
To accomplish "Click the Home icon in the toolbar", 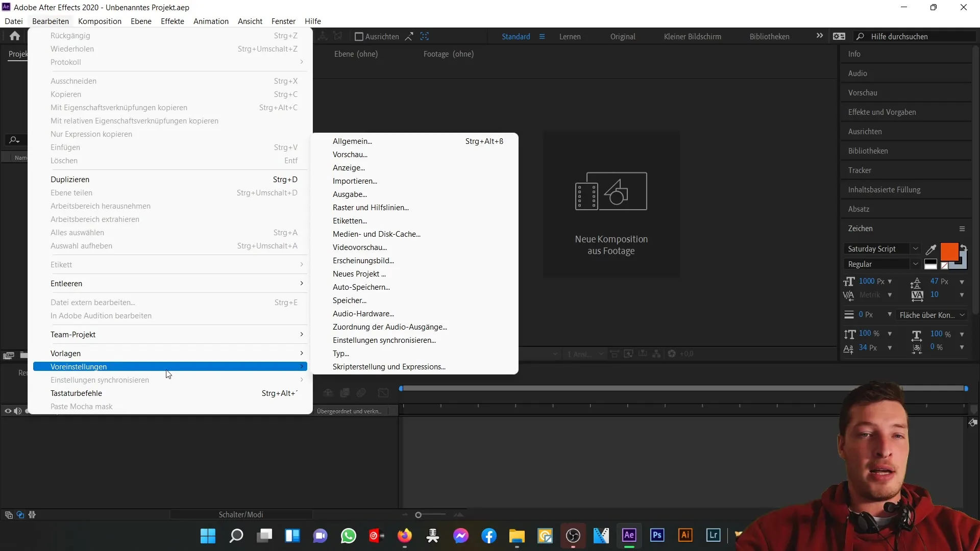I will (15, 36).
